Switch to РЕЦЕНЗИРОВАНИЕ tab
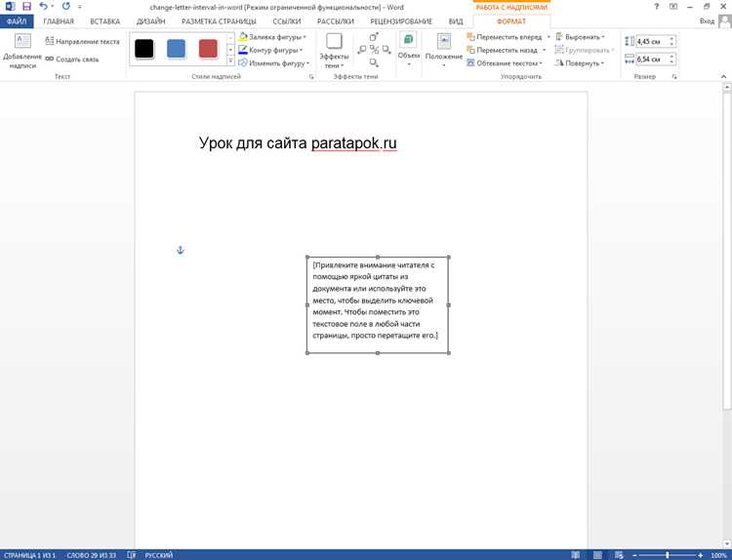The width and height of the screenshot is (732, 560). 401,21
